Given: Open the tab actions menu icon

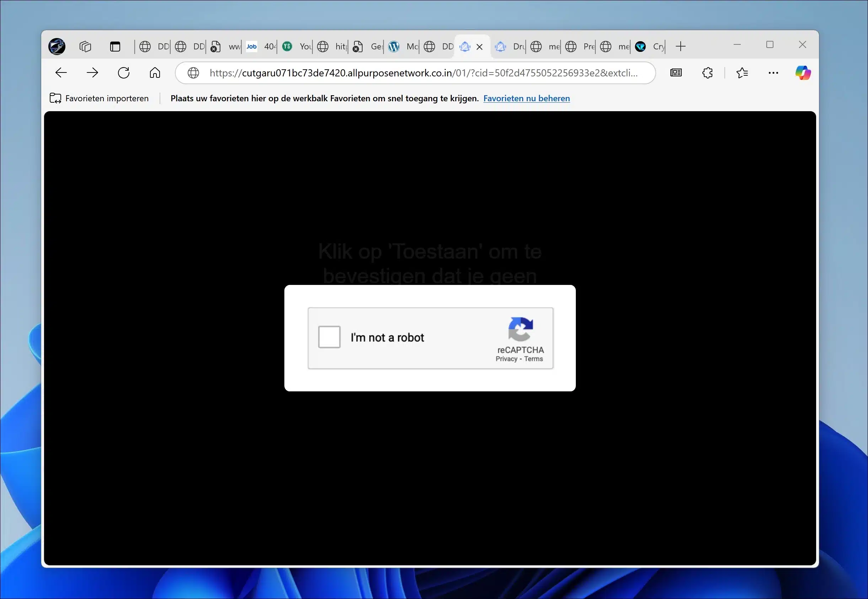Looking at the screenshot, I should point(115,47).
